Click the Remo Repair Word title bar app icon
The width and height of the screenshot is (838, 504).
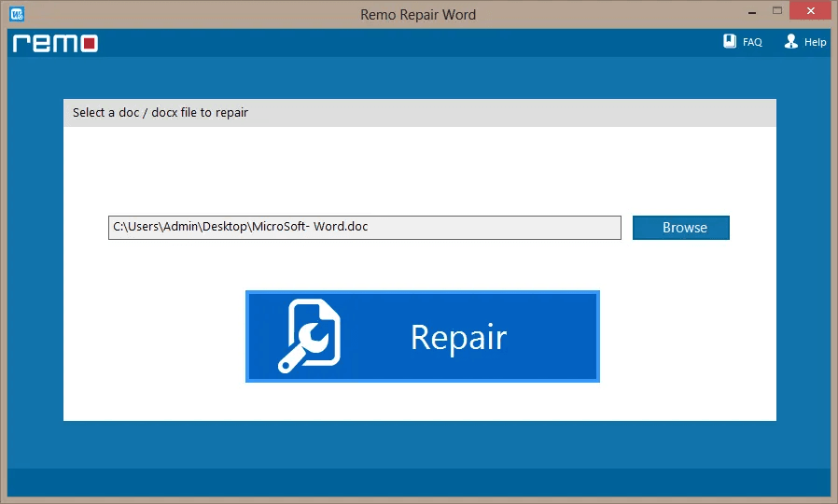(17, 14)
